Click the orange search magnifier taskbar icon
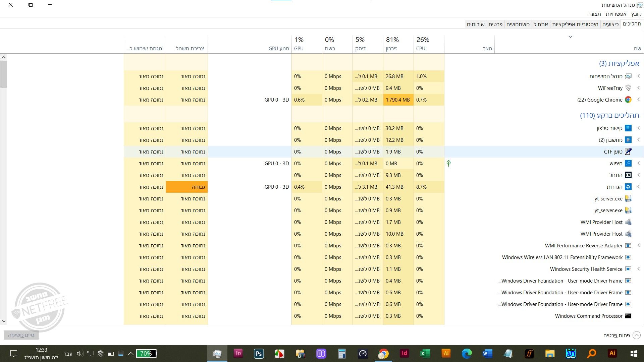This screenshot has height=362, width=644. pyautogui.click(x=591, y=353)
